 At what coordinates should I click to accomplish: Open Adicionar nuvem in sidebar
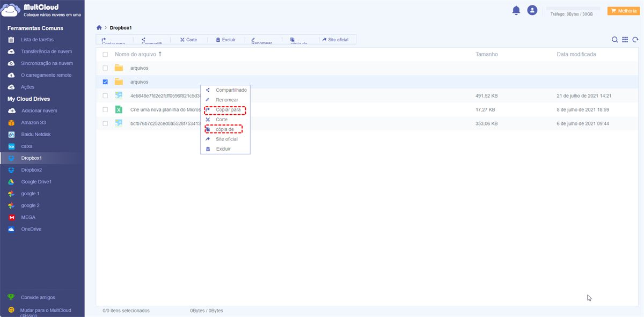click(39, 110)
